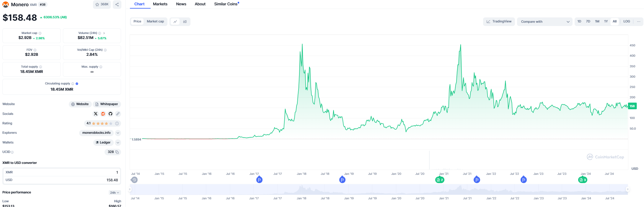Expand the Explorers list chevron
644x207 pixels.
(x=118, y=133)
